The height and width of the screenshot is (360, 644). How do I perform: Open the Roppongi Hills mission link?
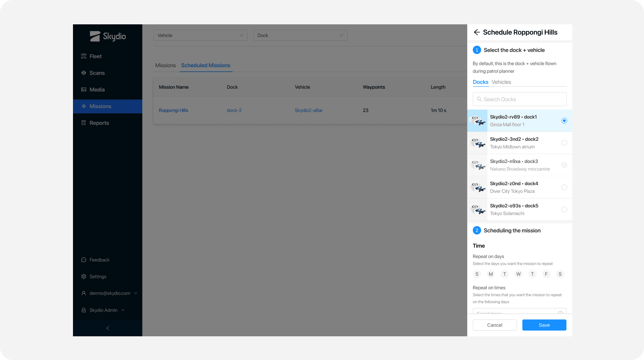[173, 110]
